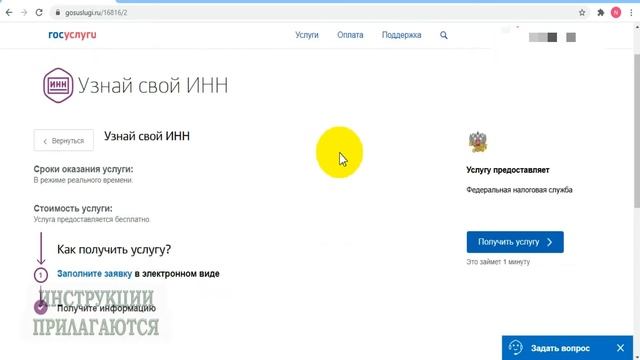The width and height of the screenshot is (640, 360).
Task: Click Федеральная налоговая служба text
Action: click(519, 190)
